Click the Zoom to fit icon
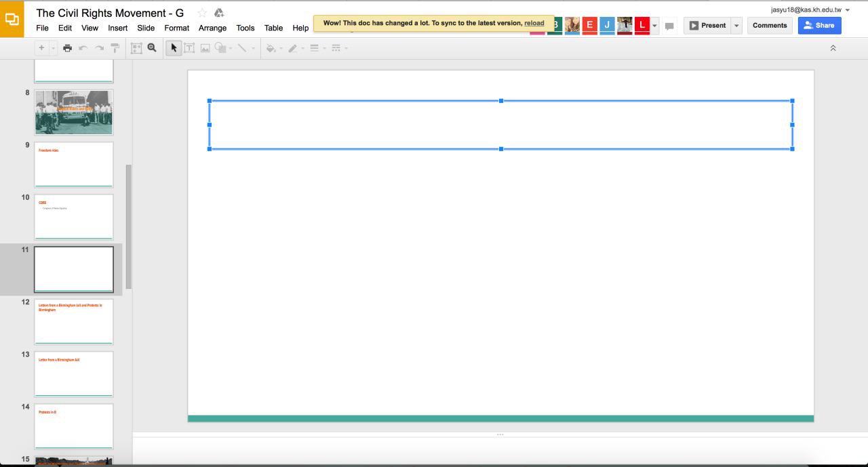Viewport: 868px width, 467px height. tap(136, 48)
